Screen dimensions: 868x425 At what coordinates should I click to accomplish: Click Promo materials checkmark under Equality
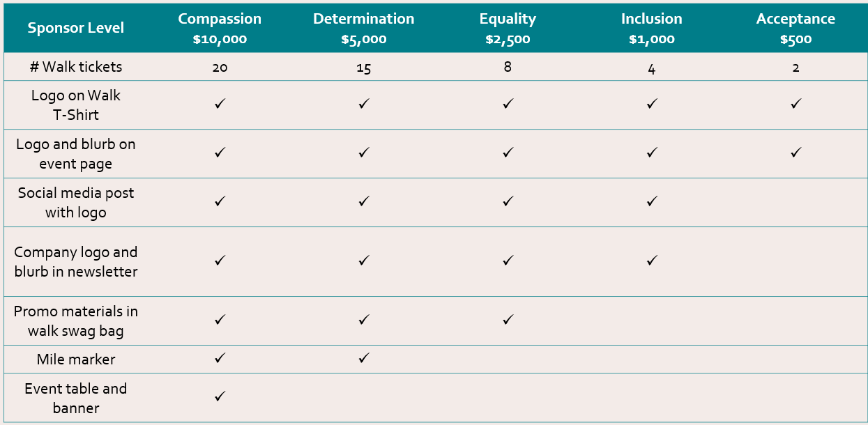tap(508, 319)
